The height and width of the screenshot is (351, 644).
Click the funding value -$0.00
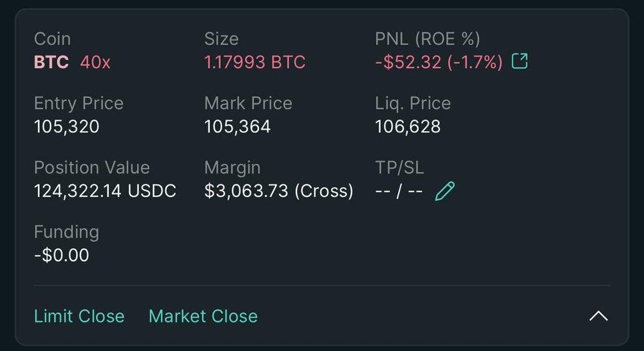tap(61, 255)
